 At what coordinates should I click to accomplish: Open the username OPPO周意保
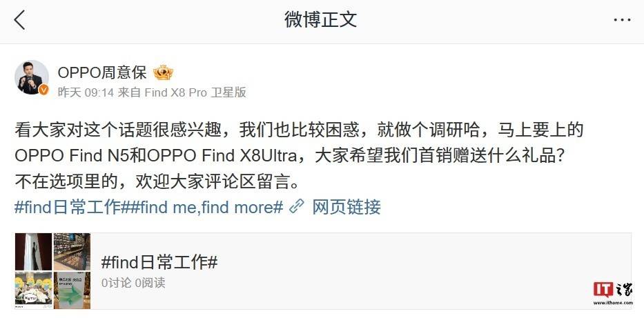point(102,73)
